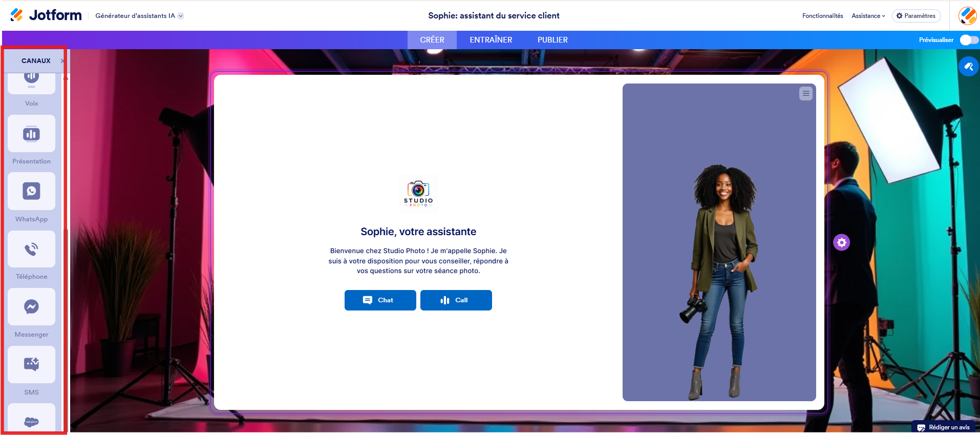Open the Paramètres button
Image resolution: width=980 pixels, height=435 pixels.
click(916, 16)
